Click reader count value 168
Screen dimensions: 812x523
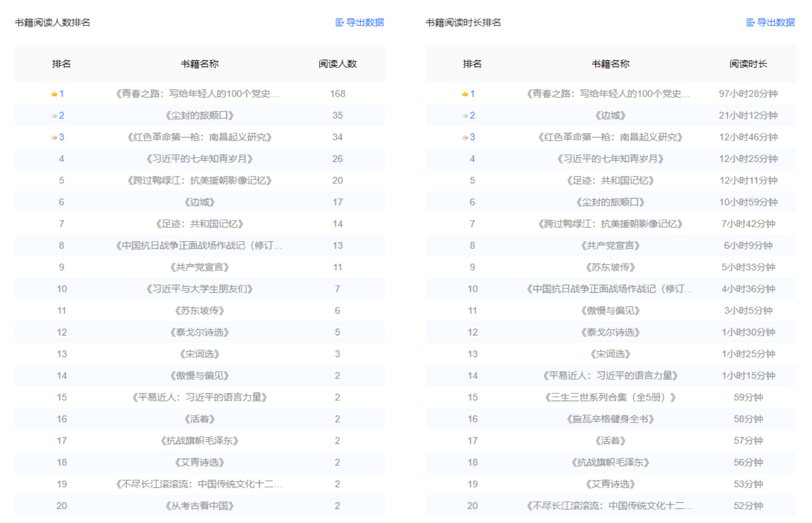337,94
